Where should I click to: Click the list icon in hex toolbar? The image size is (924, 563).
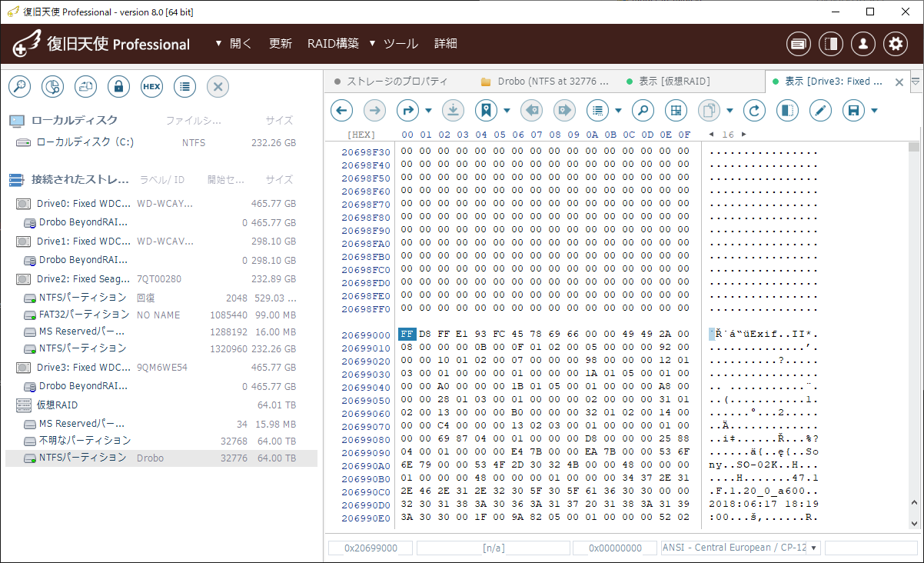click(x=597, y=111)
